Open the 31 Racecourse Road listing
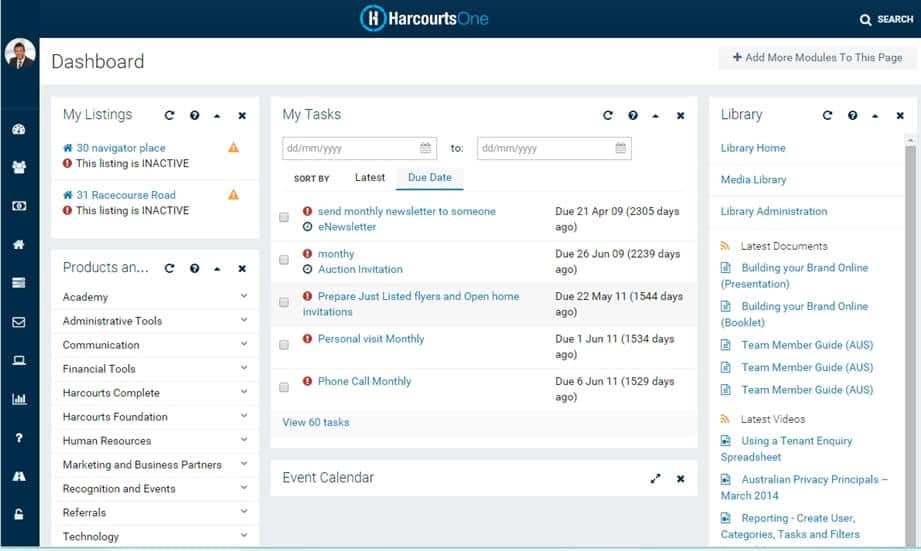The image size is (921, 551). pos(126,195)
